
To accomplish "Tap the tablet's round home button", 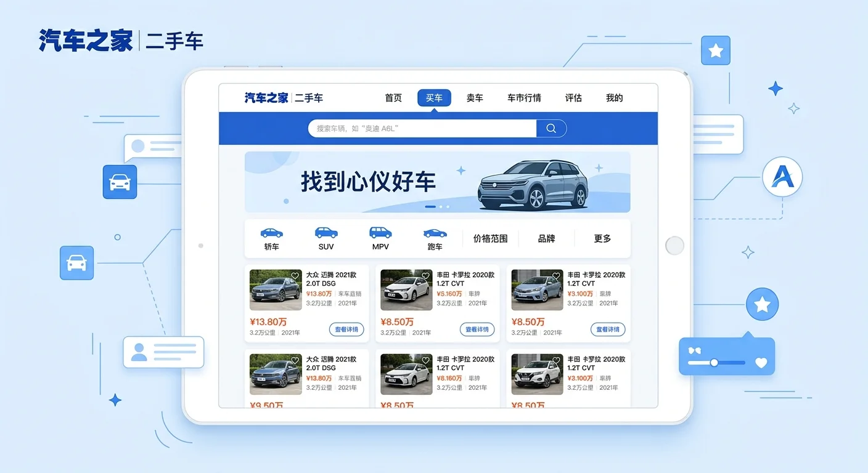I will pyautogui.click(x=675, y=245).
